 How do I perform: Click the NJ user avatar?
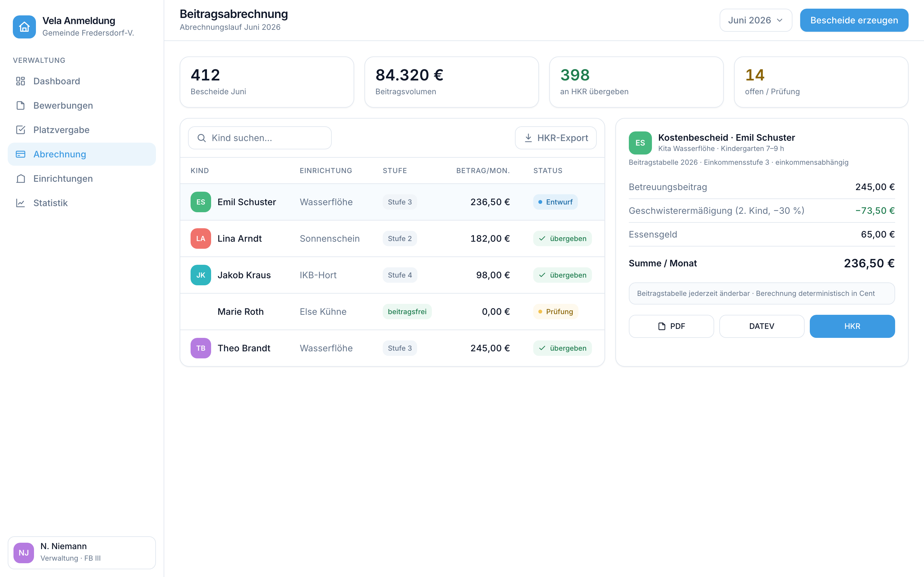24,553
